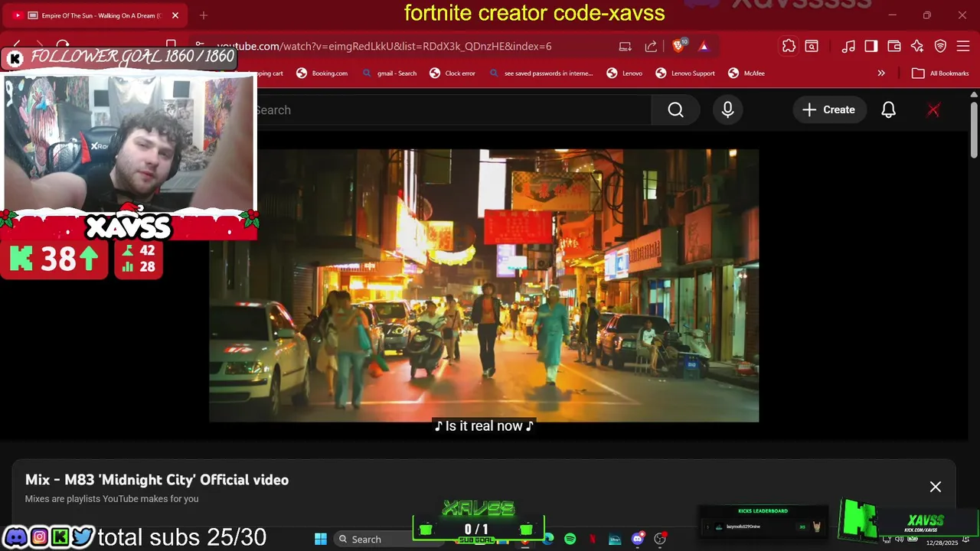Screen dimensions: 980x551
Task: Open Microsoft Edge from taskbar
Action: point(548,539)
